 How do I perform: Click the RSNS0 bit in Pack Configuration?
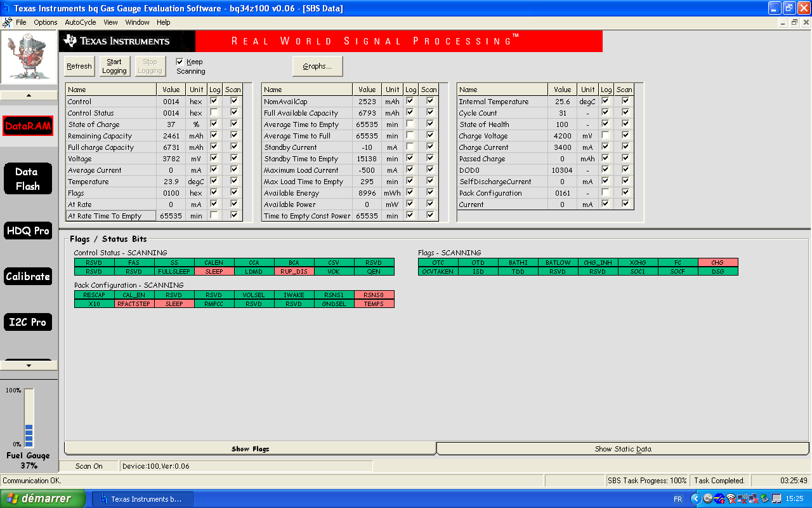(374, 295)
